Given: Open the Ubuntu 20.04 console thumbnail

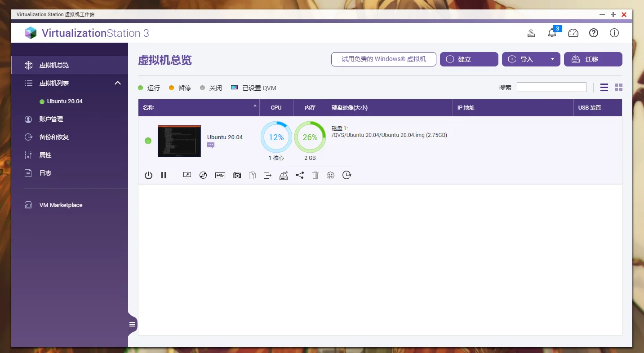Looking at the screenshot, I should tap(179, 141).
